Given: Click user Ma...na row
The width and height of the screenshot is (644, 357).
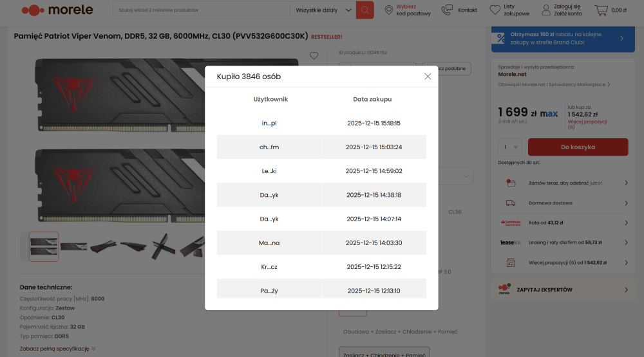Looking at the screenshot, I should click(x=269, y=243).
